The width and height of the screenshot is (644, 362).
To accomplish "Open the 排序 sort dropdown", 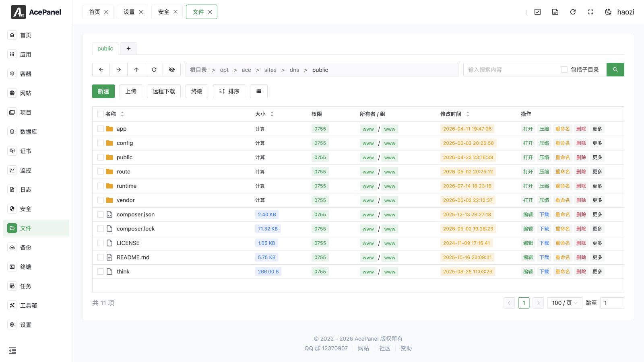I will 229,91.
